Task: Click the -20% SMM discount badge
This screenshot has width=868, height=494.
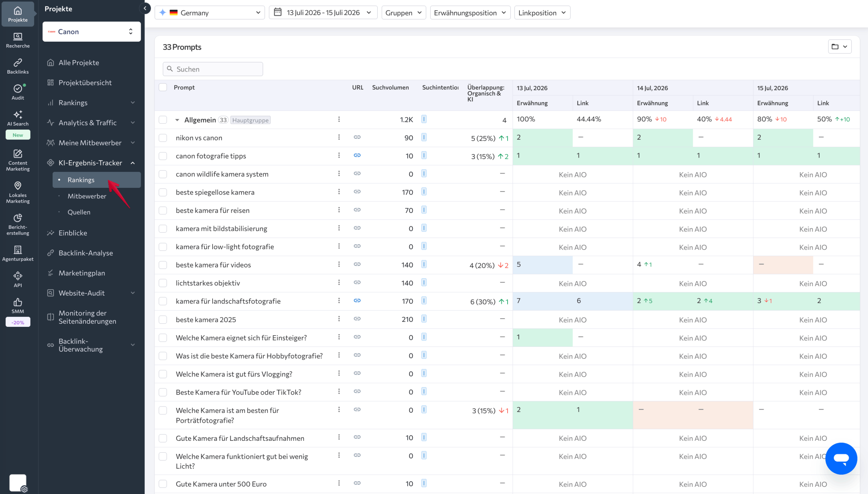Action: pyautogui.click(x=18, y=322)
